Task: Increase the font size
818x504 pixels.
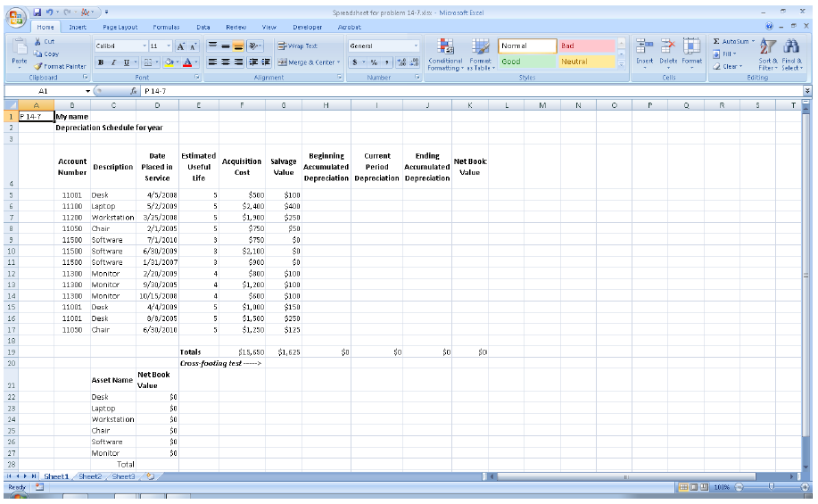Action: tap(180, 46)
